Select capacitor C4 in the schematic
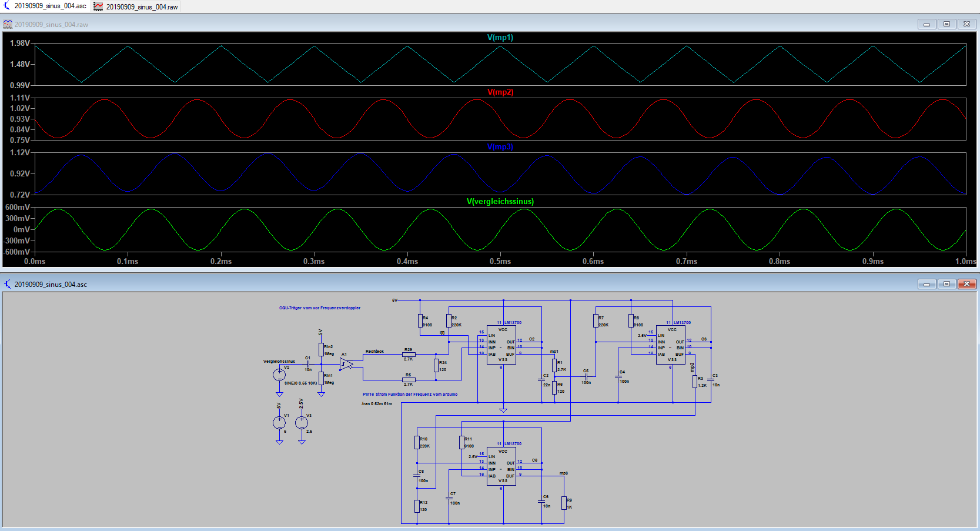 click(618, 377)
